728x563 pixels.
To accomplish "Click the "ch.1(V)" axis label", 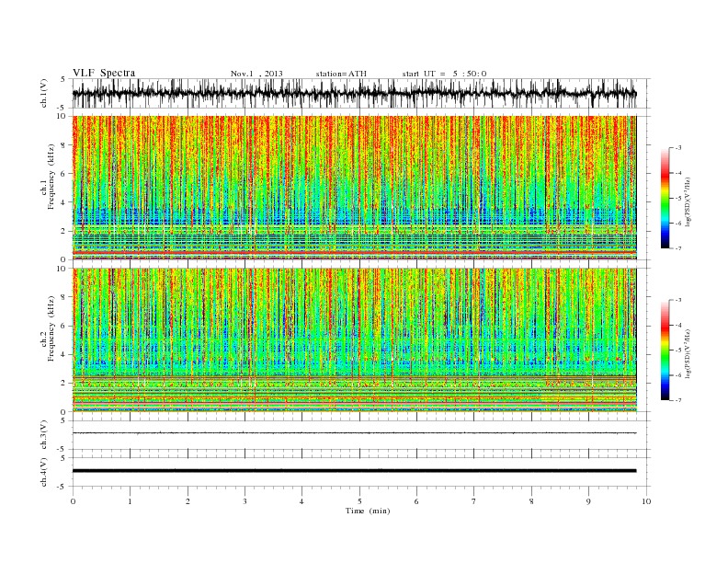I will click(x=44, y=93).
